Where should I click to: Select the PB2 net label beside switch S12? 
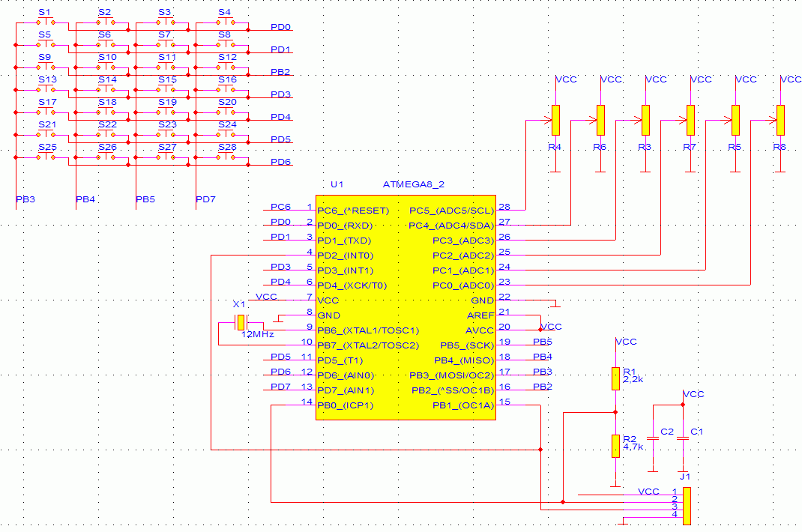[x=280, y=72]
